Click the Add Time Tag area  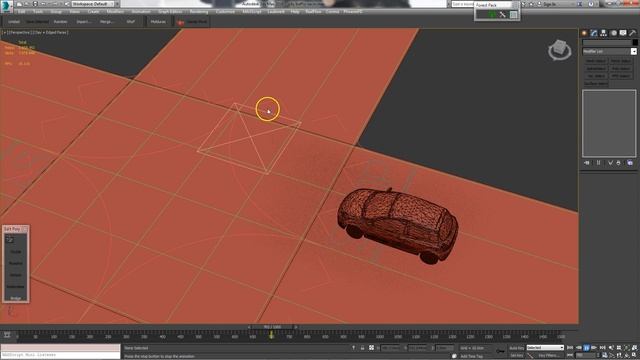click(x=471, y=356)
